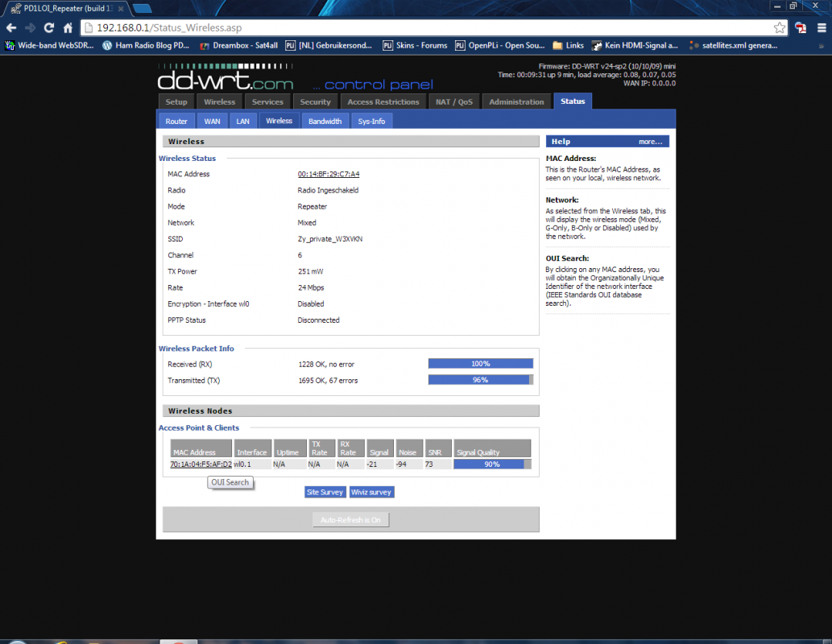
Task: Click the browser home icon
Action: (68, 27)
